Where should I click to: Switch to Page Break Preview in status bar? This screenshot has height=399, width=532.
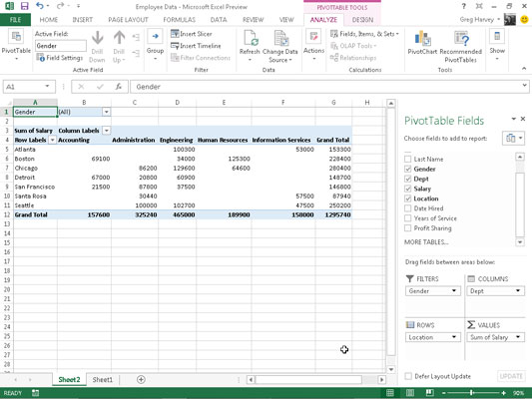coord(429,393)
